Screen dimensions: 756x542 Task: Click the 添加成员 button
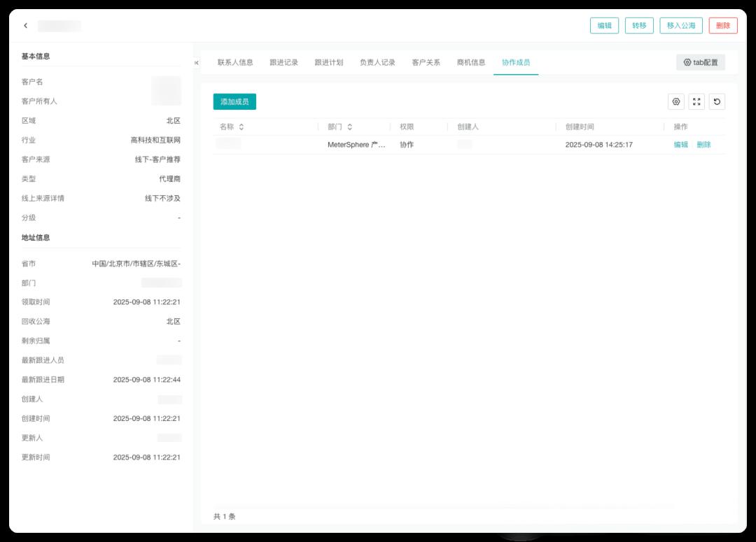click(x=234, y=101)
